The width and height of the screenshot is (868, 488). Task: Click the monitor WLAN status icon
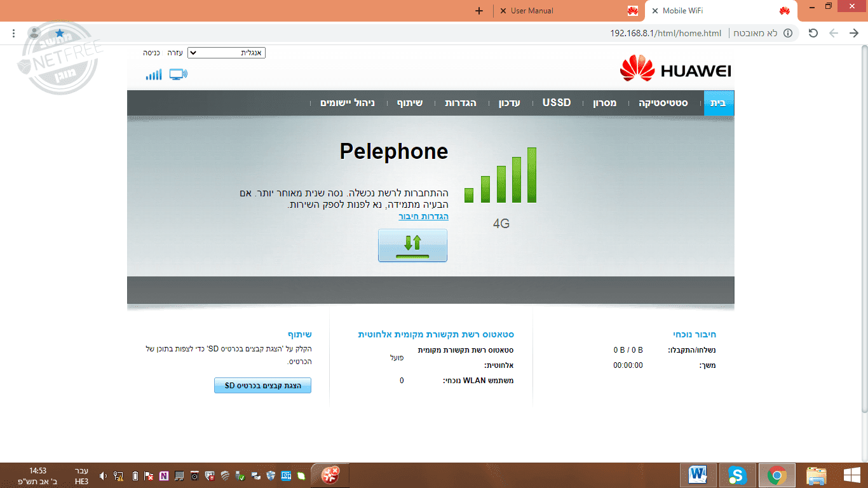click(179, 74)
